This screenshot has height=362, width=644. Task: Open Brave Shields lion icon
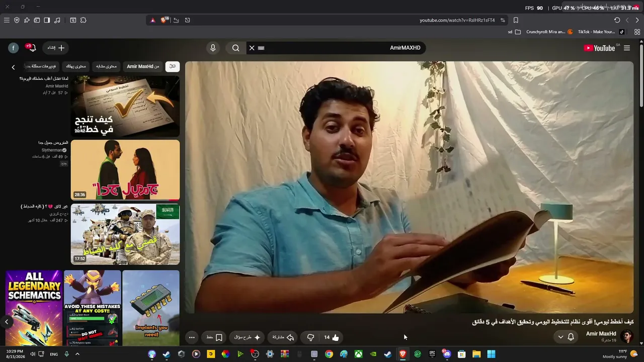164,20
